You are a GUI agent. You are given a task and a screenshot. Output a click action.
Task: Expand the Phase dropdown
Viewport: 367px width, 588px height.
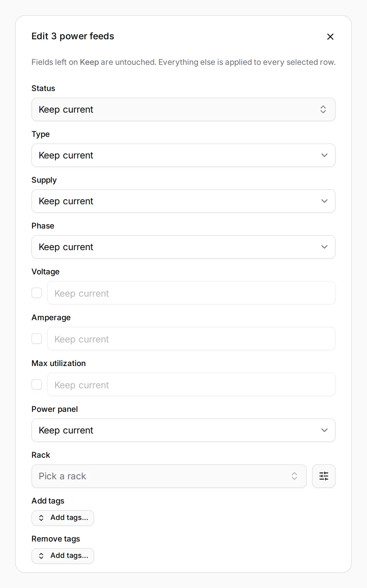[x=183, y=247]
